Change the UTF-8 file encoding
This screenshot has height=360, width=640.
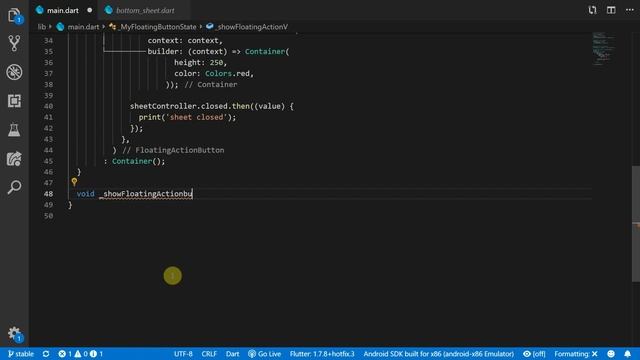click(183, 354)
